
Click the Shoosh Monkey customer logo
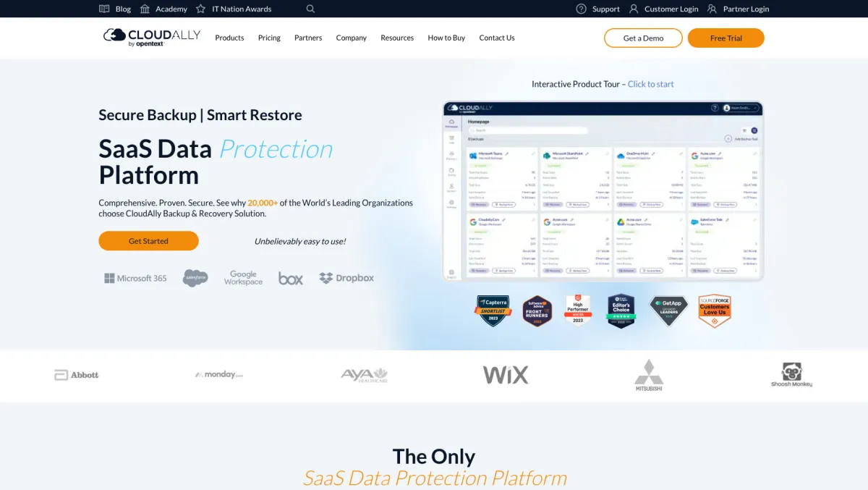tap(791, 375)
